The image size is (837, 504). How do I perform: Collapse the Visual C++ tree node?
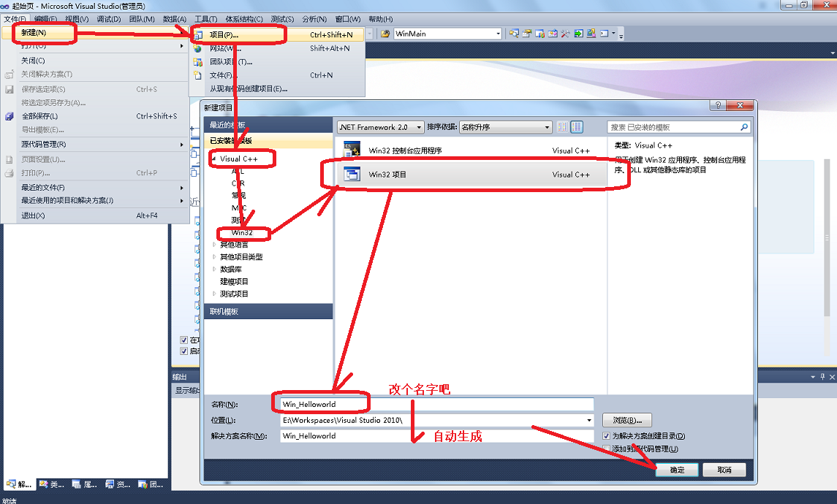pyautogui.click(x=214, y=159)
